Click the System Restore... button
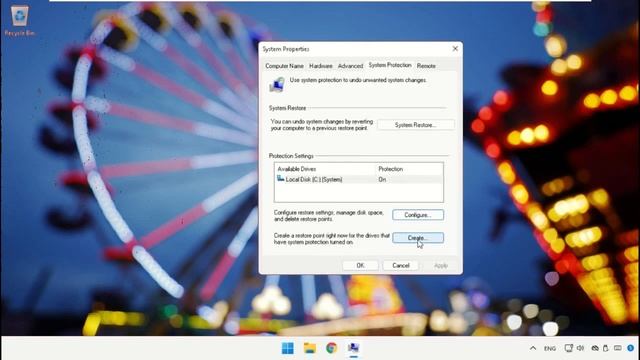Image resolution: width=640 pixels, height=360 pixels. [416, 125]
